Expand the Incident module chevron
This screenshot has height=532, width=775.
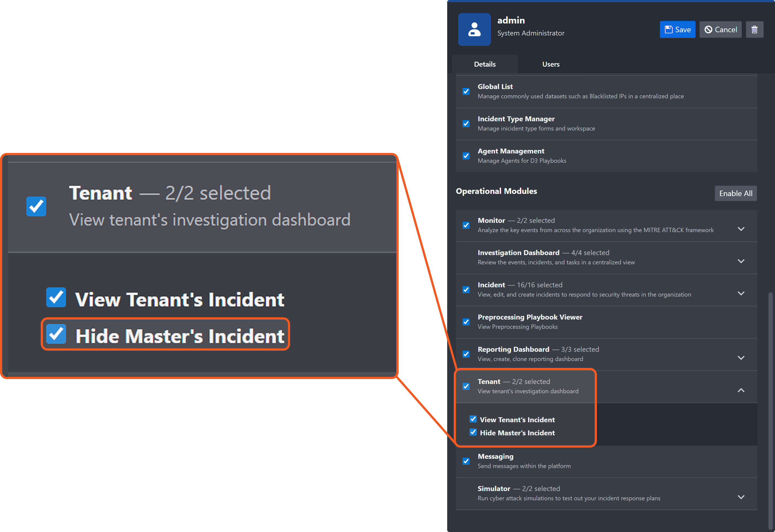741,293
